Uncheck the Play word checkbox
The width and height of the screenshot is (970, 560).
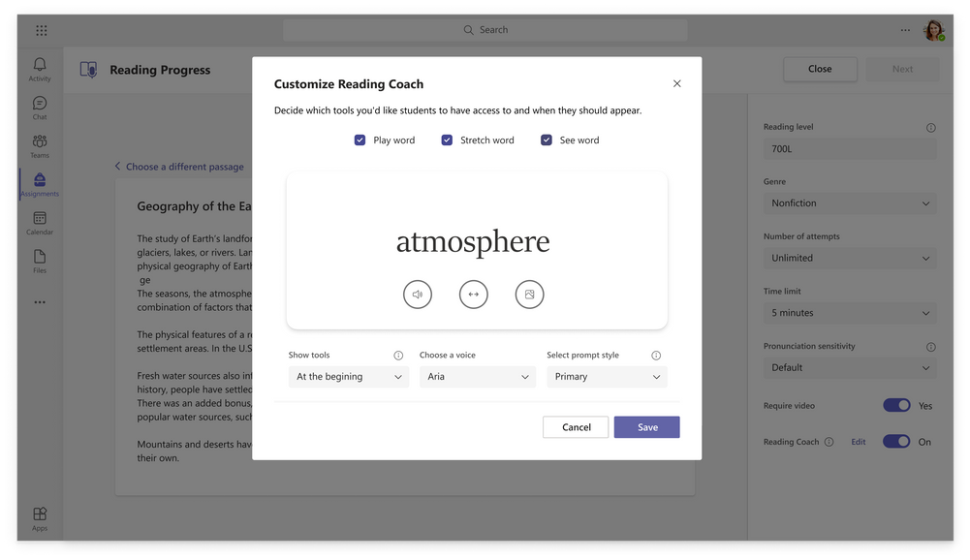click(x=360, y=140)
